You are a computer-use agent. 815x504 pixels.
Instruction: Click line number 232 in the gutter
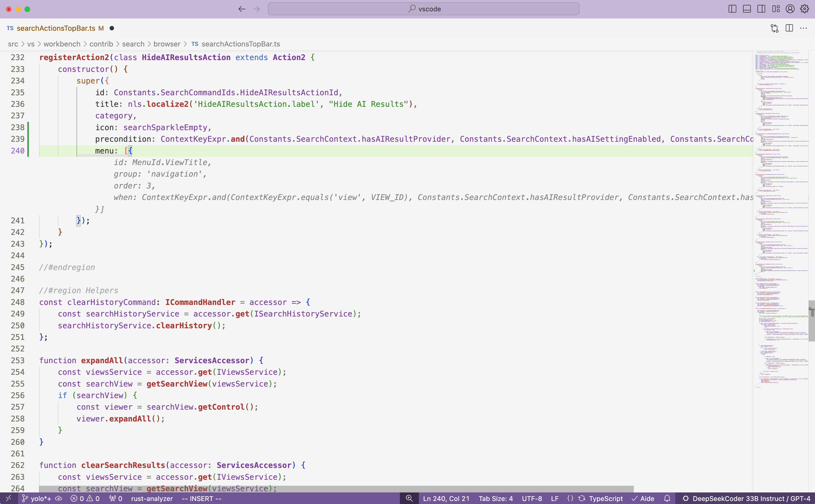[18, 57]
